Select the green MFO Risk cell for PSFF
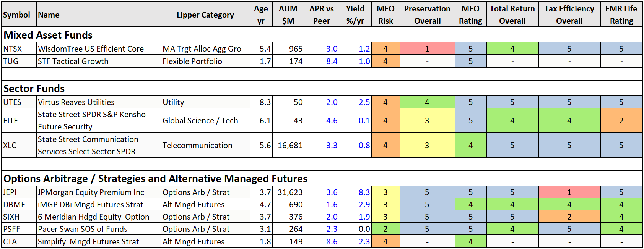644x249 pixels. [x=385, y=229]
